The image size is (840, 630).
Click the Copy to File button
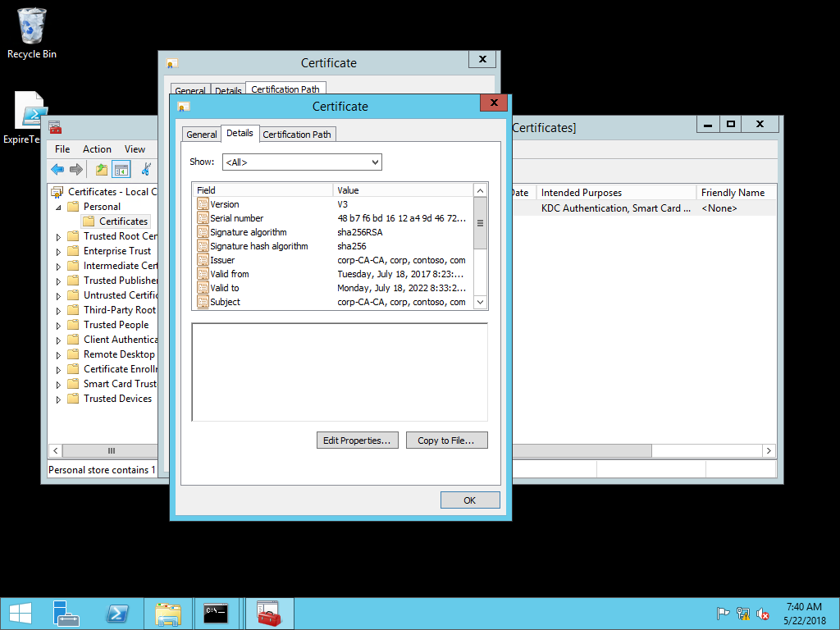point(446,441)
